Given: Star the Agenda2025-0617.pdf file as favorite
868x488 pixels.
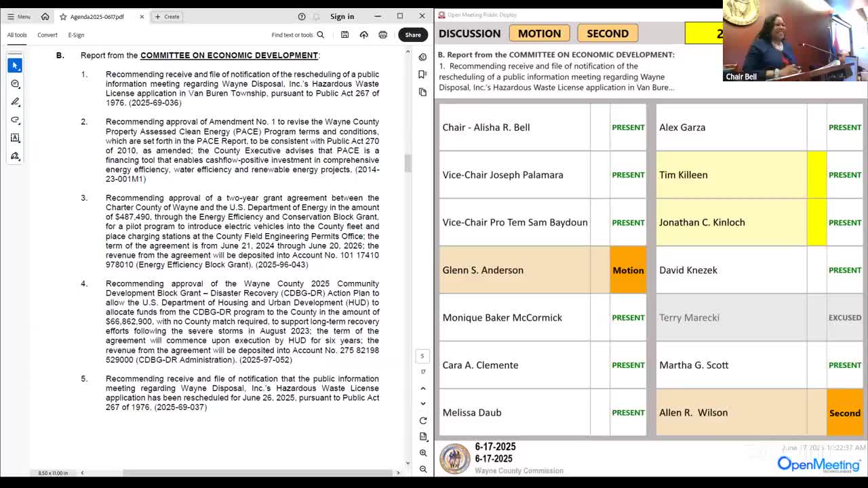Looking at the screenshot, I should click(x=63, y=16).
